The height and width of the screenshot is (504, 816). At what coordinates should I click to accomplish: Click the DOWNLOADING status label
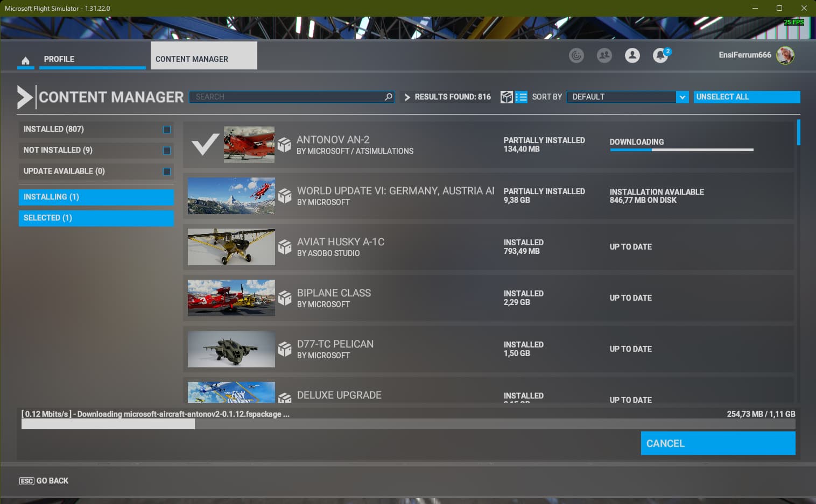click(637, 142)
